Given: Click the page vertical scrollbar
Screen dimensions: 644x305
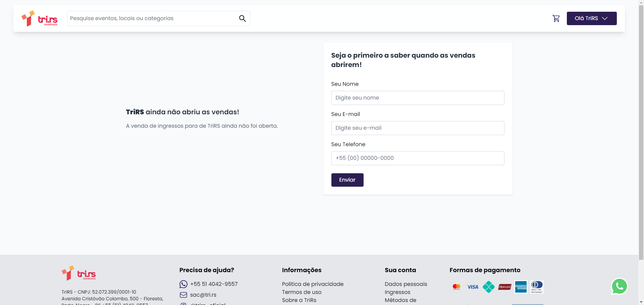Looking at the screenshot, I should pyautogui.click(x=641, y=132).
